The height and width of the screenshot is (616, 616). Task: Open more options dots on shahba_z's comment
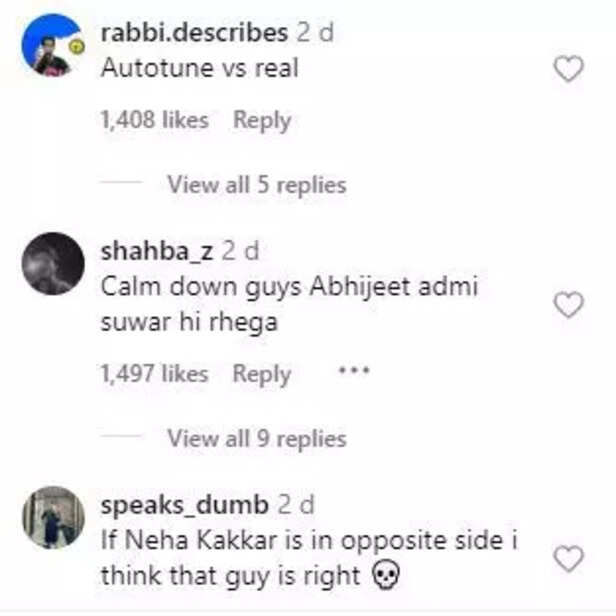tap(354, 370)
